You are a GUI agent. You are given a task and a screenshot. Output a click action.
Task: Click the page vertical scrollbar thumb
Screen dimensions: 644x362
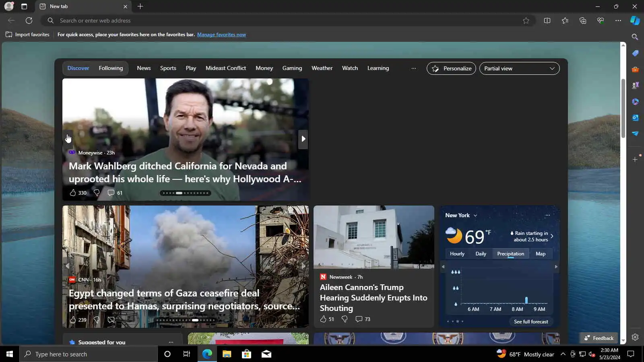coord(623,109)
